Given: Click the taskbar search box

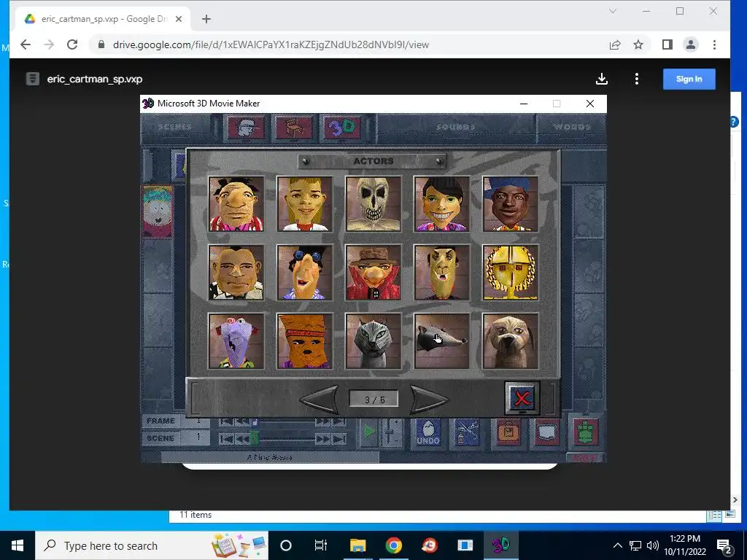Looking at the screenshot, I should click(x=152, y=545).
